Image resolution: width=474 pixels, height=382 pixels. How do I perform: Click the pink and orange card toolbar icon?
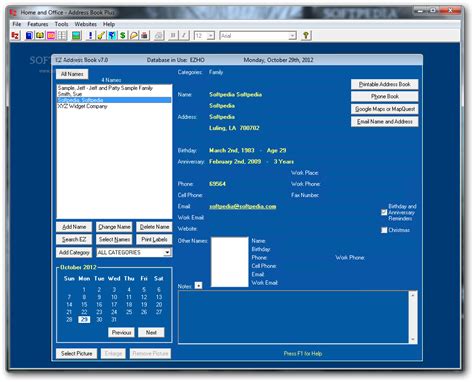point(51,35)
